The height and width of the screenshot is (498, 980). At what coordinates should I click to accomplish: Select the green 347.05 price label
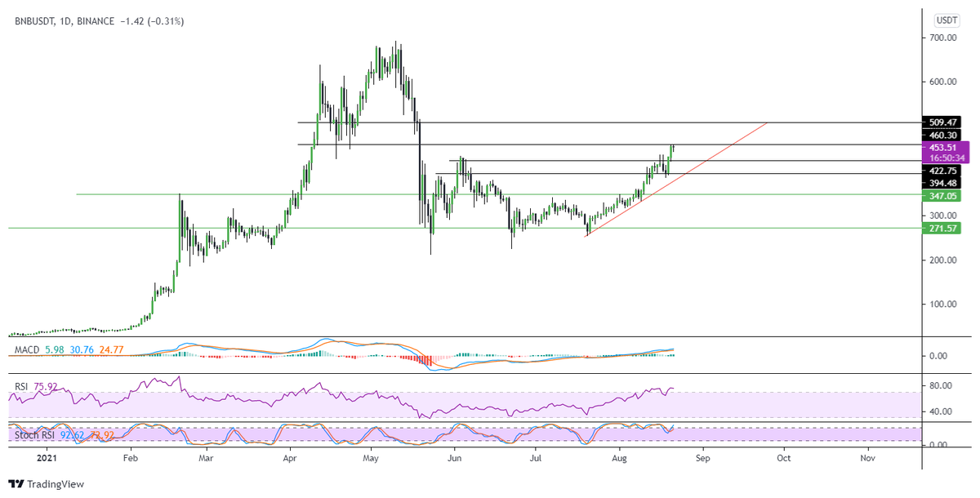(x=940, y=196)
